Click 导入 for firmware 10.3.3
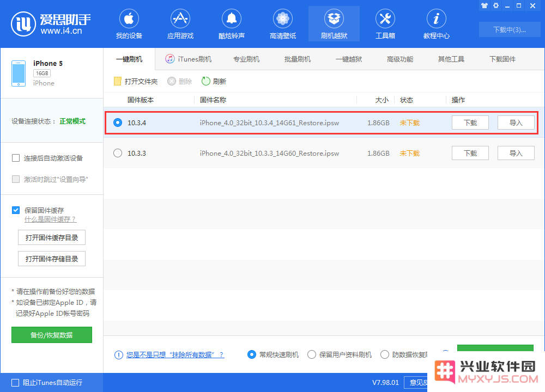Screen dimensions: 545x392 coord(516,153)
